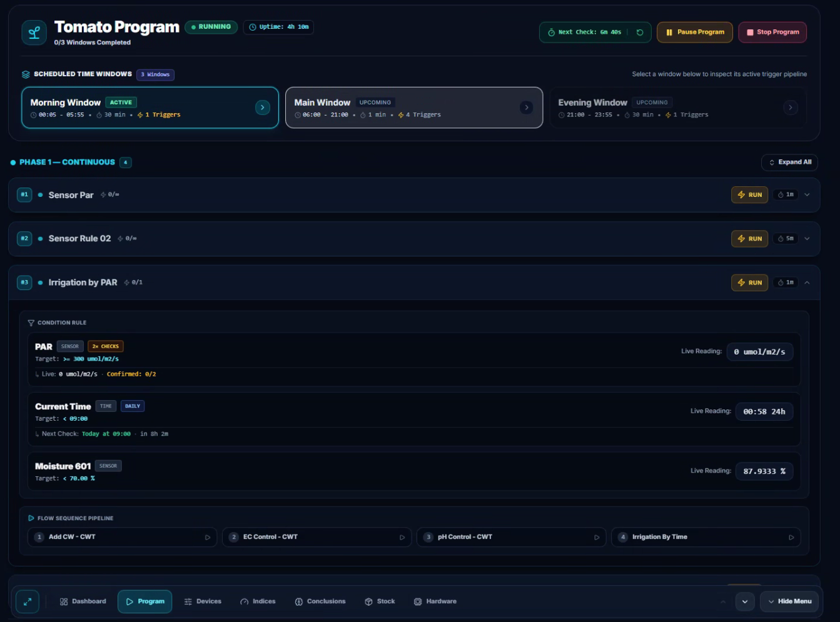Click the fullscreen expand icon in bottom bar

click(x=28, y=601)
